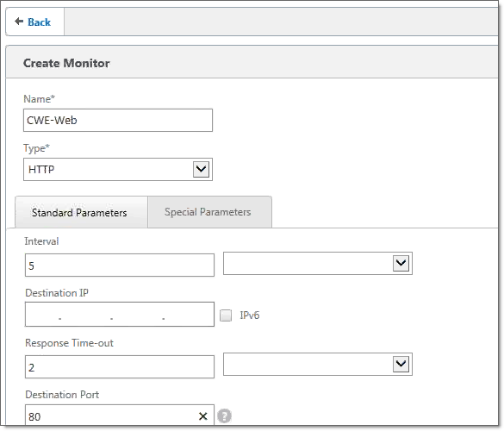Click the Response Time-out chevron button

[401, 364]
